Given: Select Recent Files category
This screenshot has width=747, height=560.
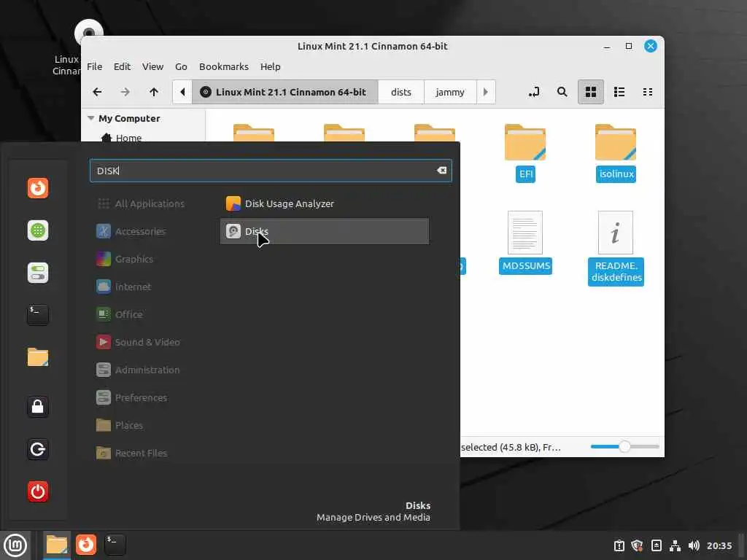Looking at the screenshot, I should coord(132,453).
